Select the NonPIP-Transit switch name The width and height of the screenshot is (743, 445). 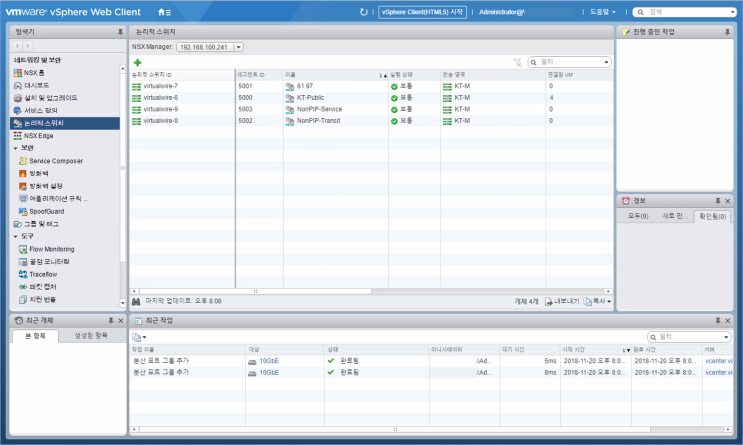pyautogui.click(x=318, y=121)
